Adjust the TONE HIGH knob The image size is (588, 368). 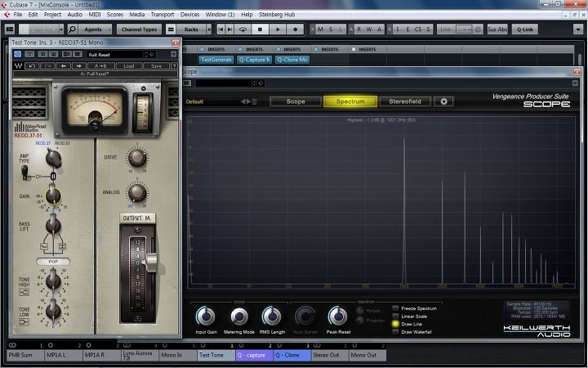coord(53,280)
